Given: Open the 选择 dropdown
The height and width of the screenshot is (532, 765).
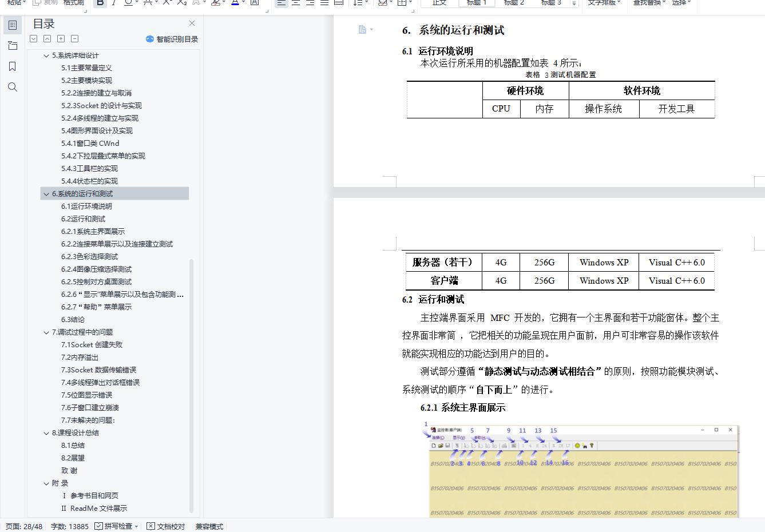Looking at the screenshot, I should pyautogui.click(x=681, y=2).
